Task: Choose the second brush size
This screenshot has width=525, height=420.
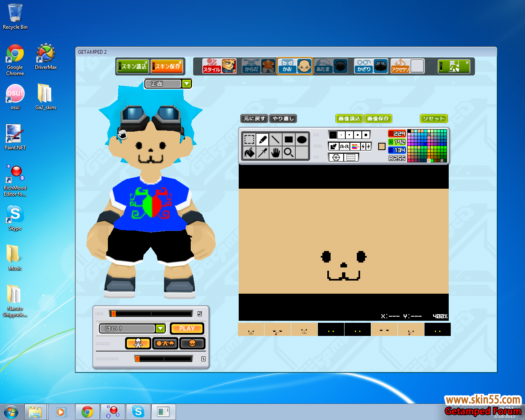Action: click(341, 135)
